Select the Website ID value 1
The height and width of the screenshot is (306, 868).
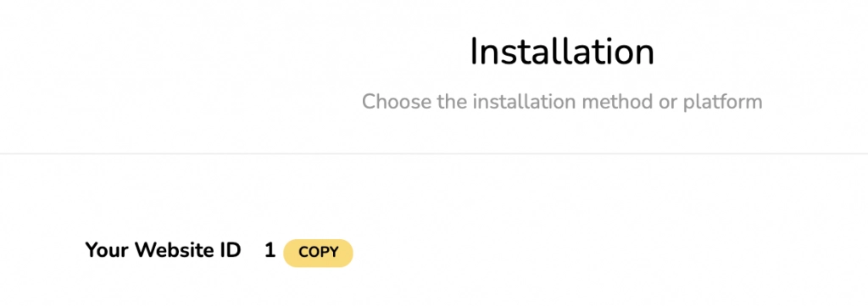point(270,251)
